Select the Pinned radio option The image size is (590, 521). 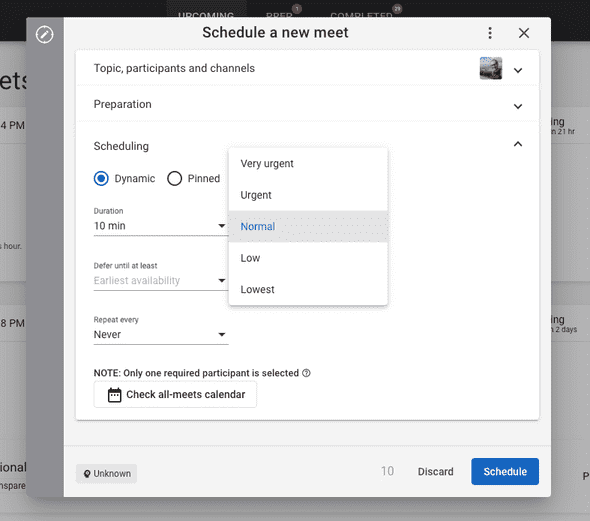pyautogui.click(x=175, y=178)
